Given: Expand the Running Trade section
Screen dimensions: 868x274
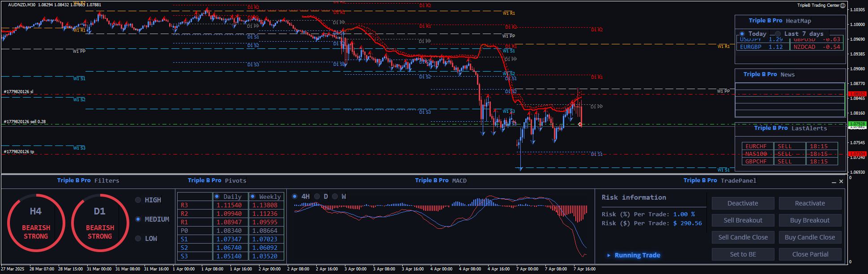Looking at the screenshot, I should tap(609, 255).
